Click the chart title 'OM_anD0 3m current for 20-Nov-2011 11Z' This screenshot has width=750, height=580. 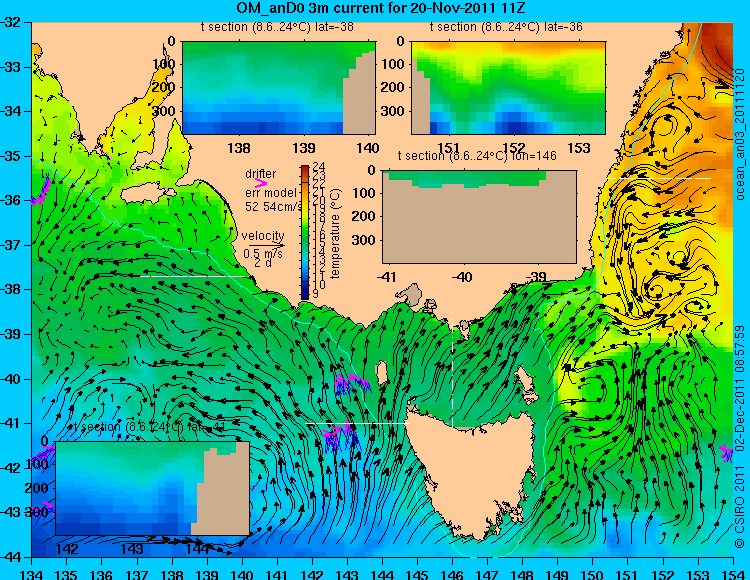(x=381, y=8)
